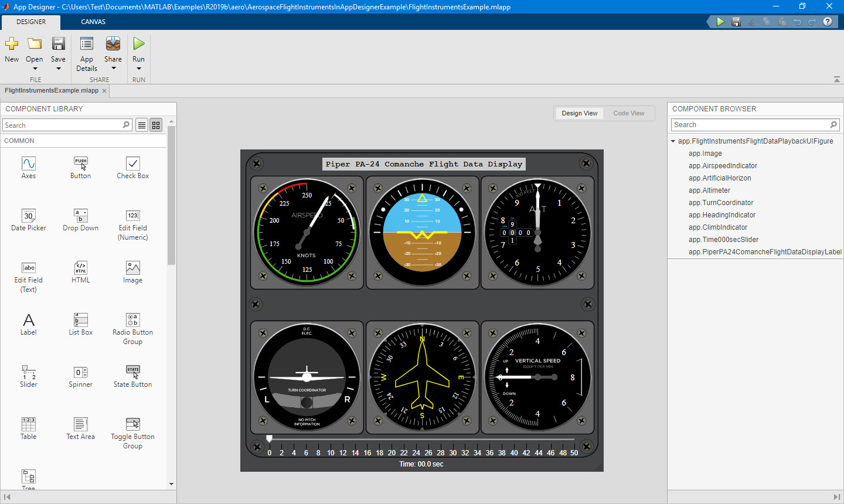The image size is (844, 504).
Task: Select the Drop Down component
Action: pos(81,220)
